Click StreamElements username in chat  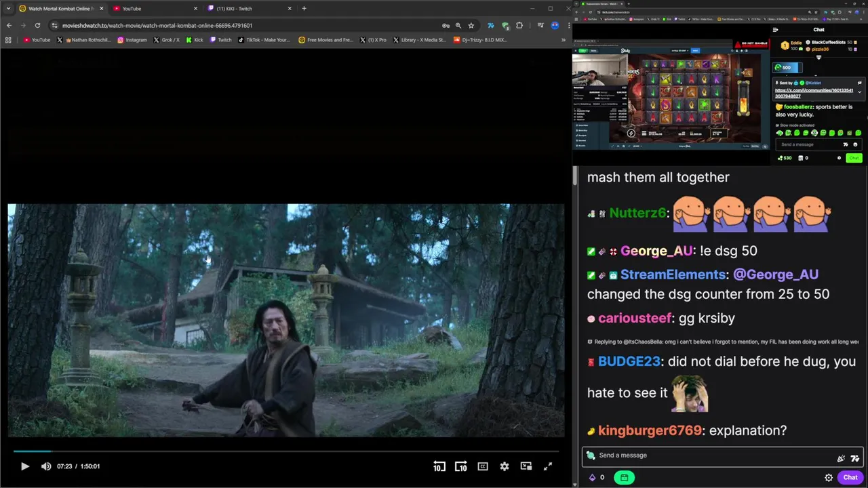pos(673,274)
